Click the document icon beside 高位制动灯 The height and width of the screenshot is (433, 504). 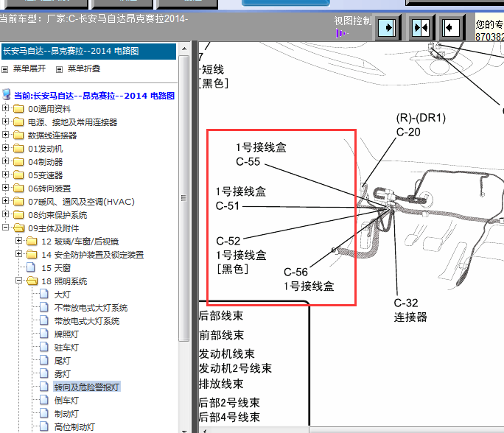[x=43, y=426]
